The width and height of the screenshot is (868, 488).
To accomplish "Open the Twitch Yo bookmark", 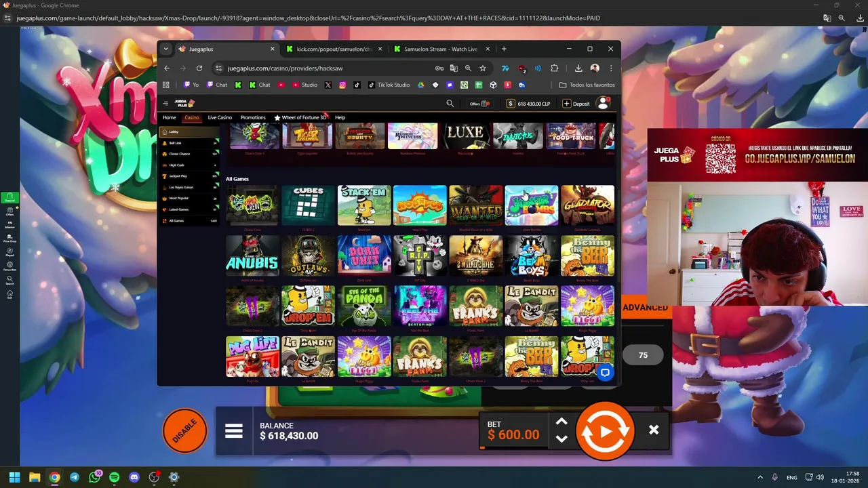I will pyautogui.click(x=191, y=85).
